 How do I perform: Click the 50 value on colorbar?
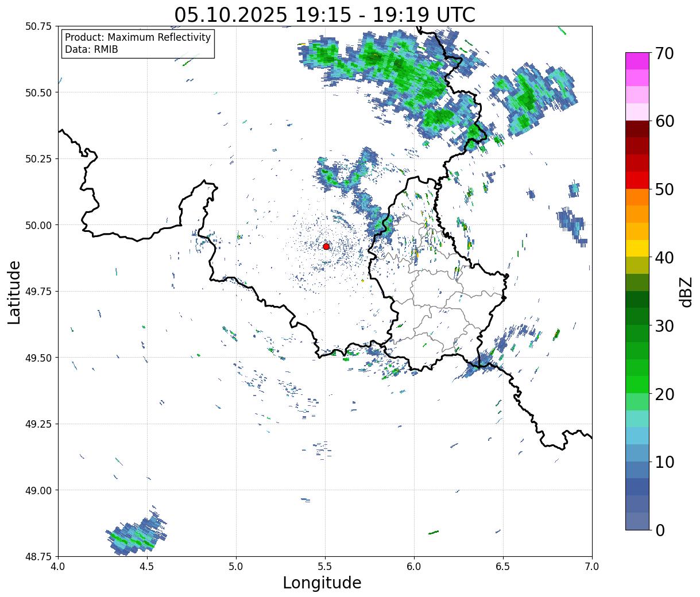click(664, 189)
